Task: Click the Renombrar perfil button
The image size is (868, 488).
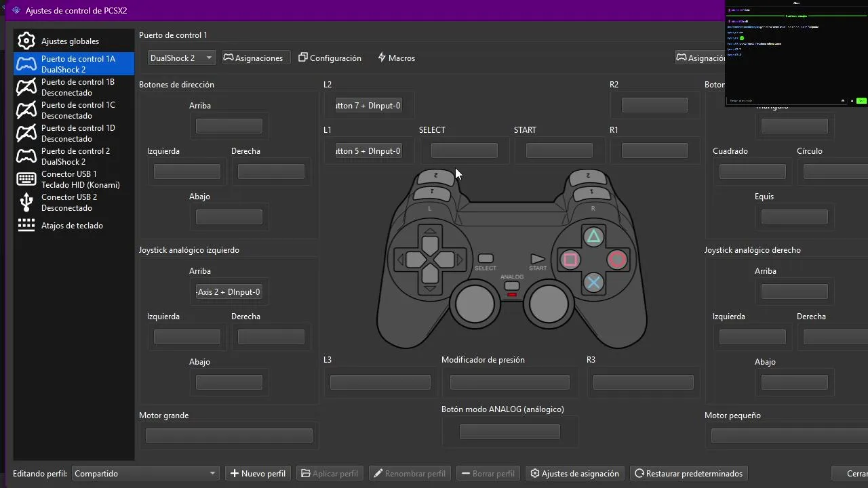Action: coord(410,474)
